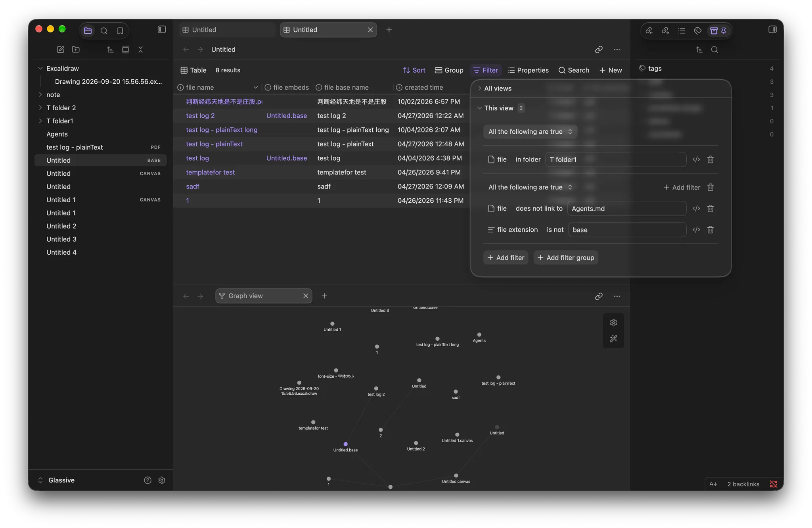This screenshot has height=528, width=812.
Task: Copy link icon in Untitled base header
Action: [599, 50]
